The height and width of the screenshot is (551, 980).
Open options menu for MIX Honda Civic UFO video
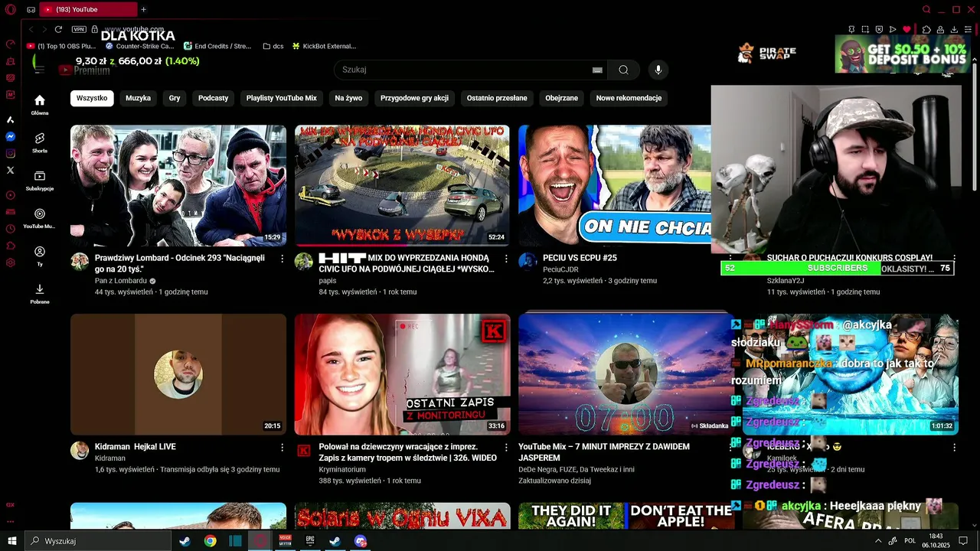[505, 259]
